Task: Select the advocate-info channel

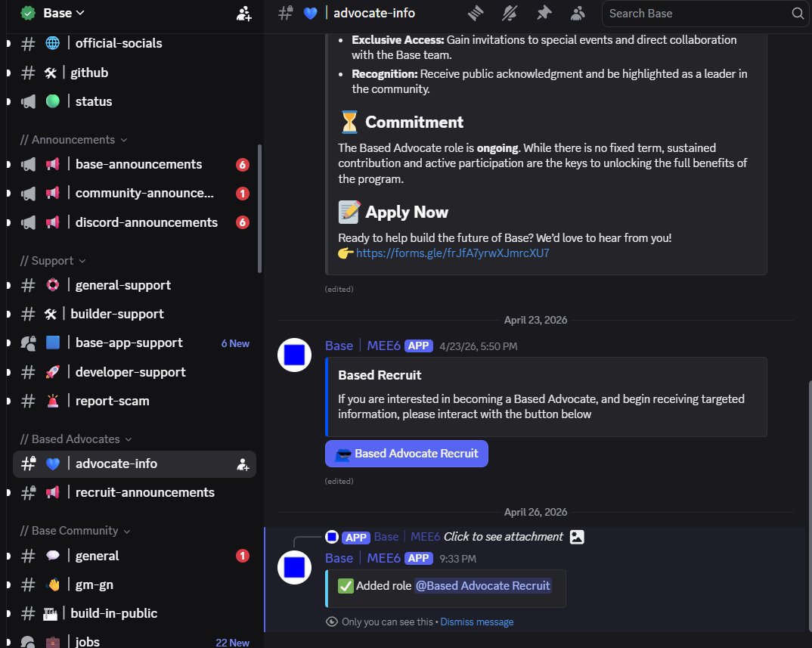Action: pyautogui.click(x=134, y=464)
